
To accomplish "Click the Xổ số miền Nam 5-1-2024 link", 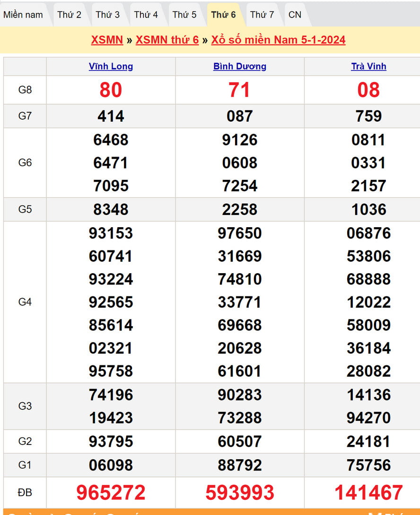I will point(278,40).
